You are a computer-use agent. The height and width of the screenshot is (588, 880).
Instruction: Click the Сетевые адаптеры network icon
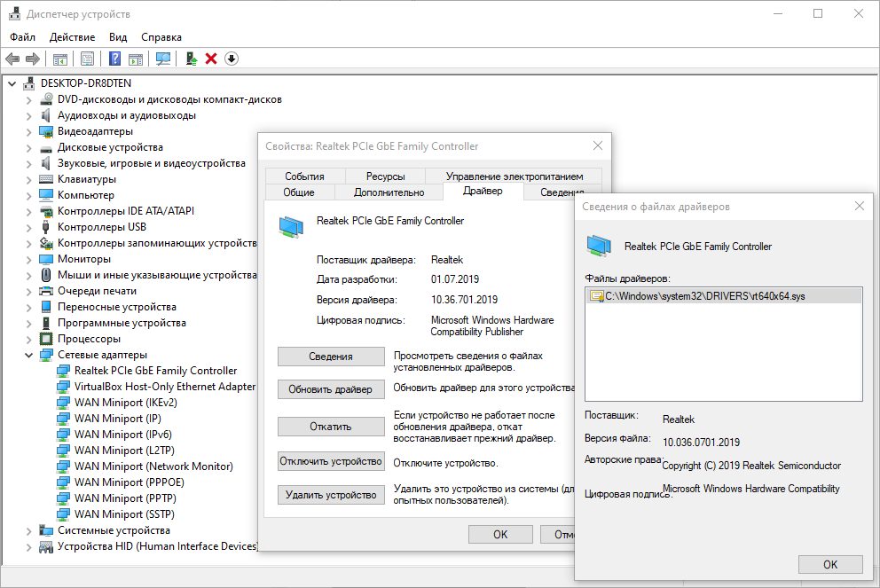(x=46, y=355)
